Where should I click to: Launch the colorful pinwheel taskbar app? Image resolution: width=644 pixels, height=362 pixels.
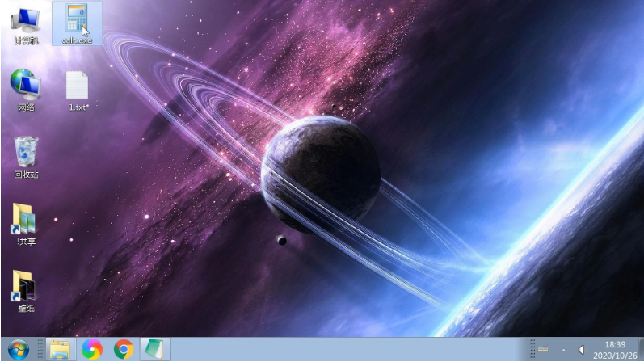[x=92, y=349]
